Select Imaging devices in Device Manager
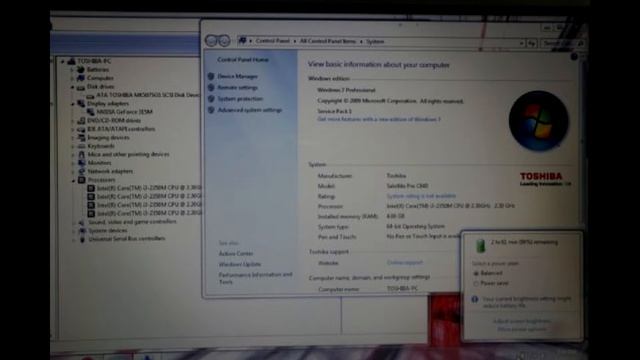The image size is (640, 360). click(109, 138)
